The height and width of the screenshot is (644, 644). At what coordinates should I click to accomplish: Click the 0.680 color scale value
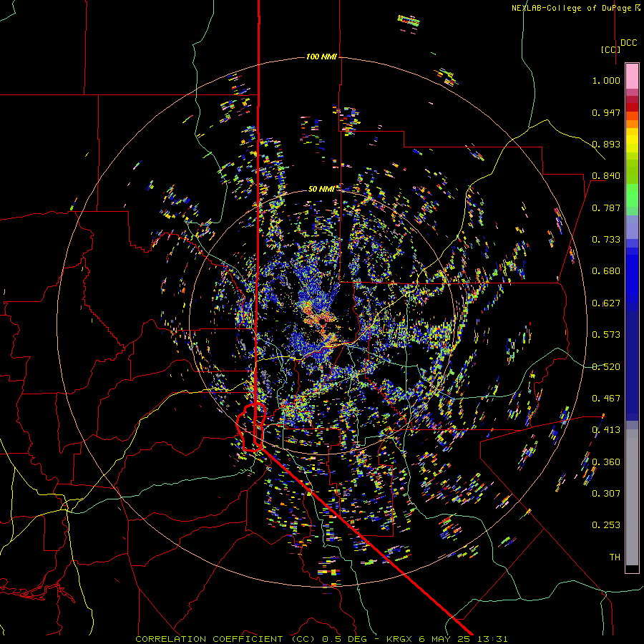pyautogui.click(x=606, y=271)
